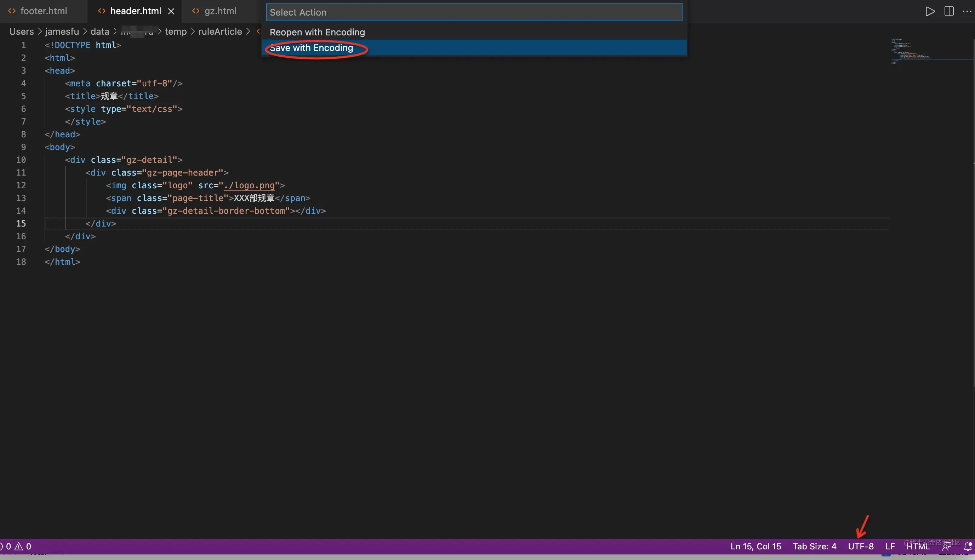
Task: Click the footer.html file icon
Action: pos(12,11)
